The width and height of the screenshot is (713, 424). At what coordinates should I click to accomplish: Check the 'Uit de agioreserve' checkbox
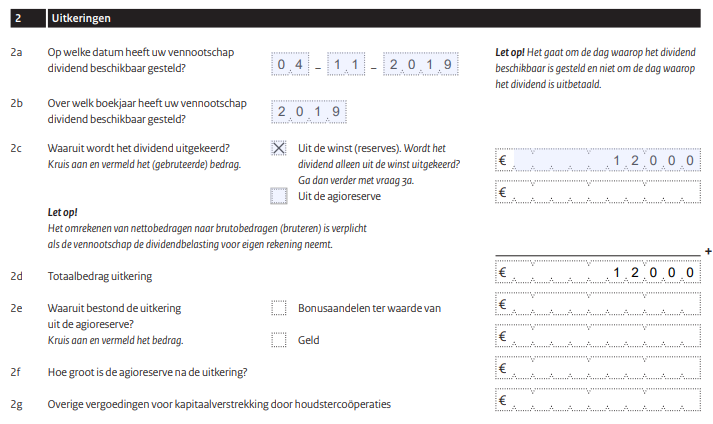click(x=279, y=196)
